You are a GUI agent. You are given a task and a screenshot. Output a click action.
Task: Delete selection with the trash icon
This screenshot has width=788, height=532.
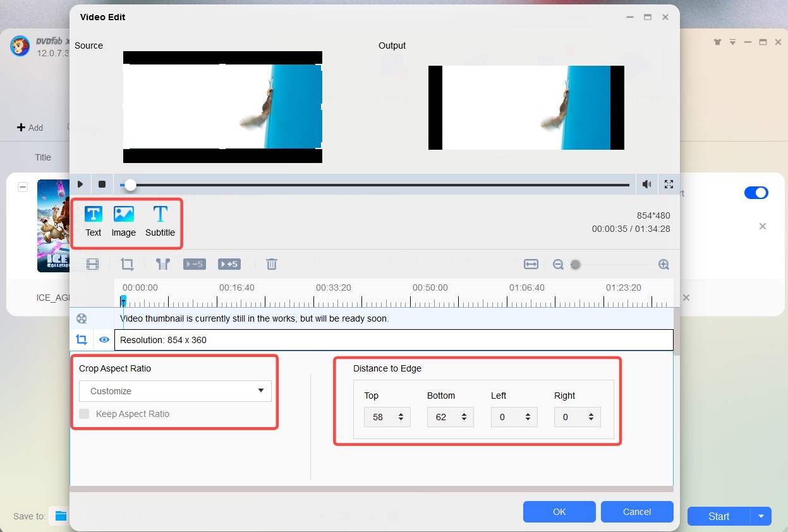[271, 264]
